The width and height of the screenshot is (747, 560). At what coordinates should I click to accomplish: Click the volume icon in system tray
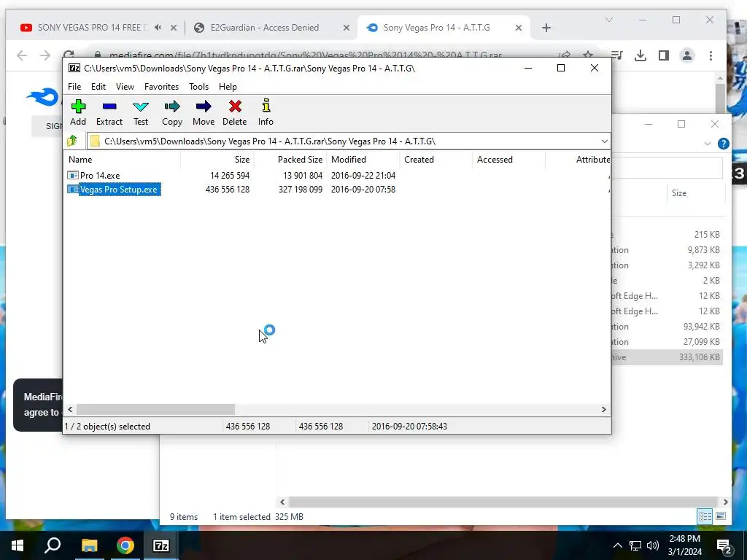coord(653,545)
